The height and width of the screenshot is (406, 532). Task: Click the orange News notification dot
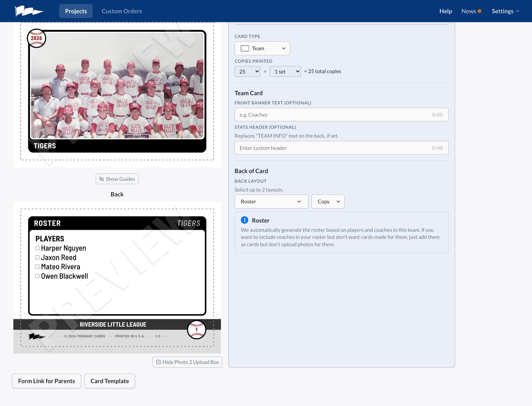pos(479,11)
